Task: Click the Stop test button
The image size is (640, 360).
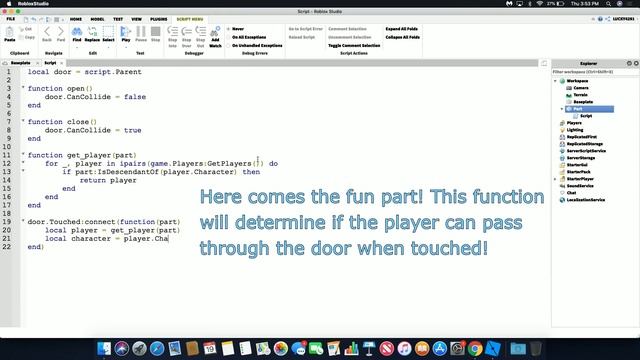Action: pos(156,34)
